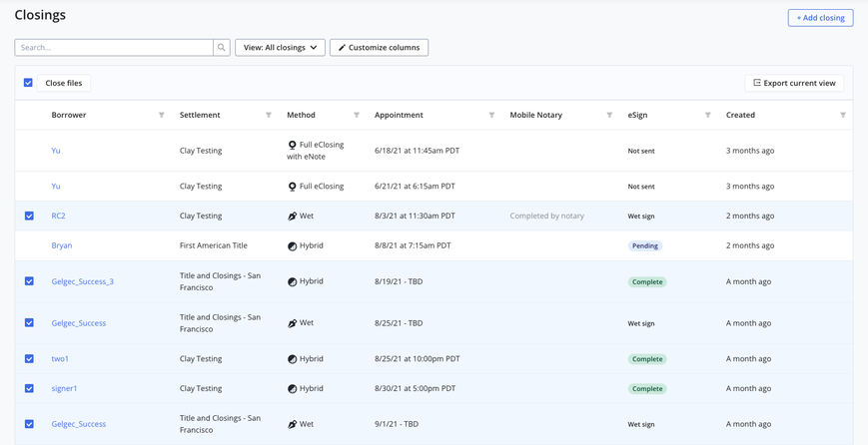Click Wet pen icon in 8/25/21 TBD row
Screen dimensions: 868x445
pos(293,323)
